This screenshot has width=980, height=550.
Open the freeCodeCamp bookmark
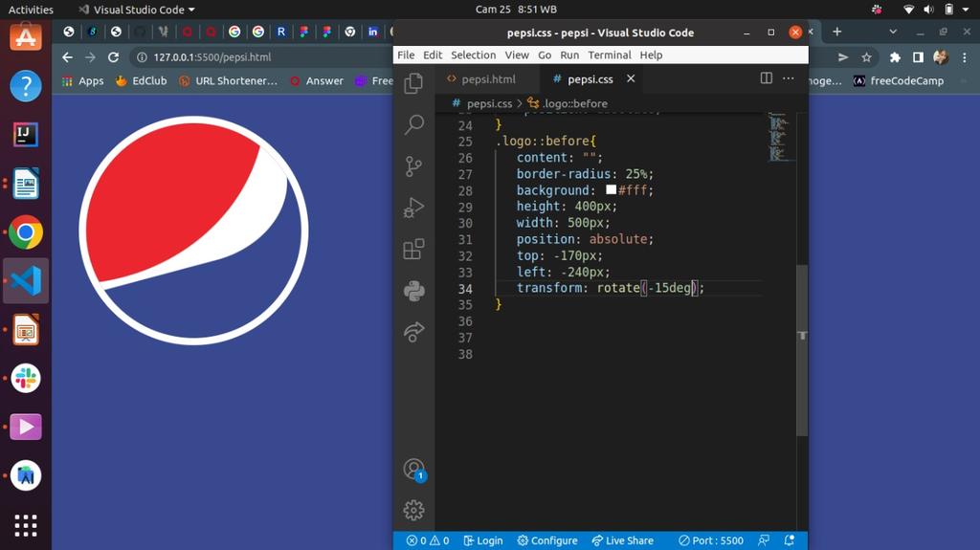tap(899, 80)
